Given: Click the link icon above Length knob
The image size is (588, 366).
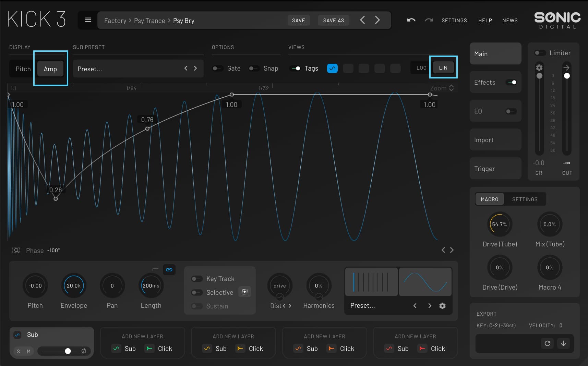Looking at the screenshot, I should tap(169, 270).
